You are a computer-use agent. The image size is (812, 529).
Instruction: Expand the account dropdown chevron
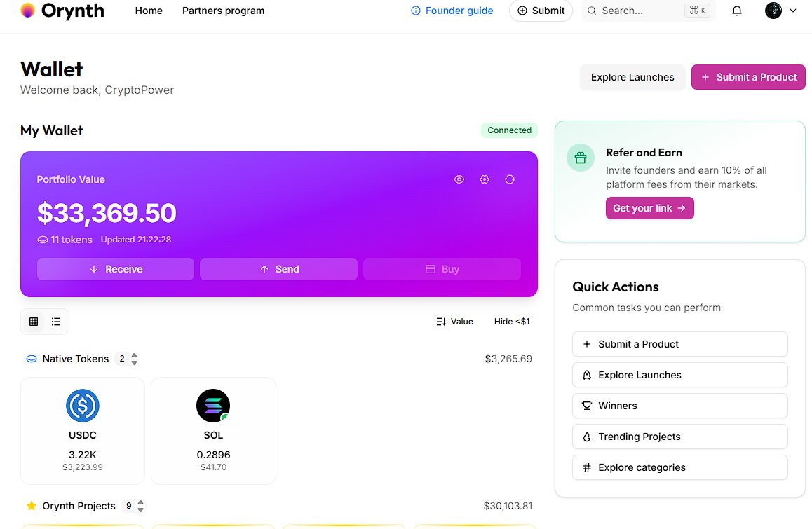tap(793, 11)
